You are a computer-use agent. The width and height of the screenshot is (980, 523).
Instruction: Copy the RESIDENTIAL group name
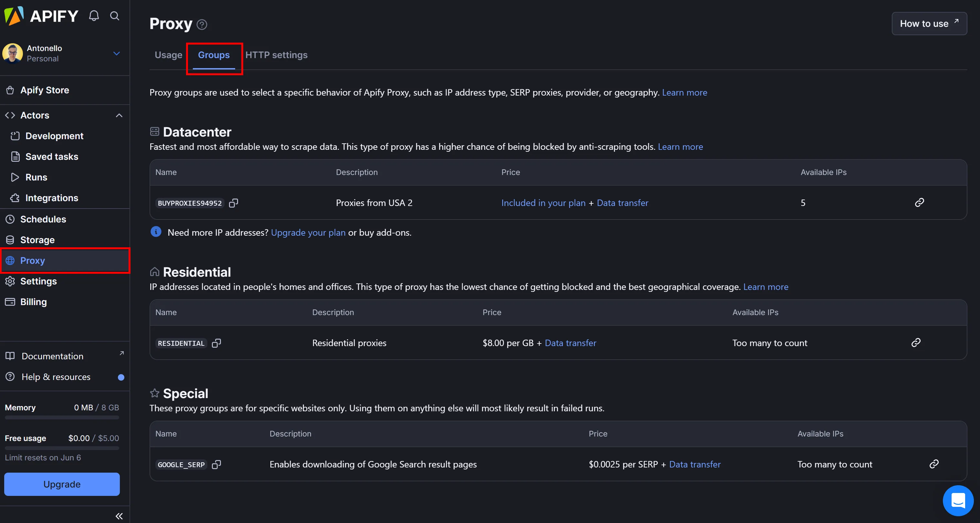click(x=216, y=343)
